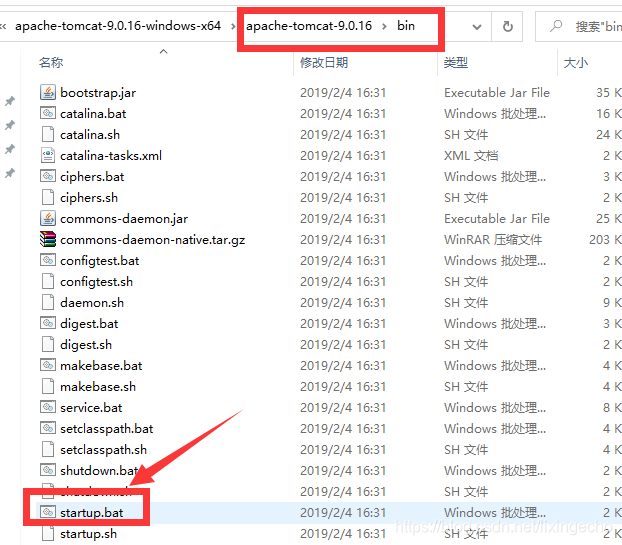Select file name configtest.sh

[96, 282]
